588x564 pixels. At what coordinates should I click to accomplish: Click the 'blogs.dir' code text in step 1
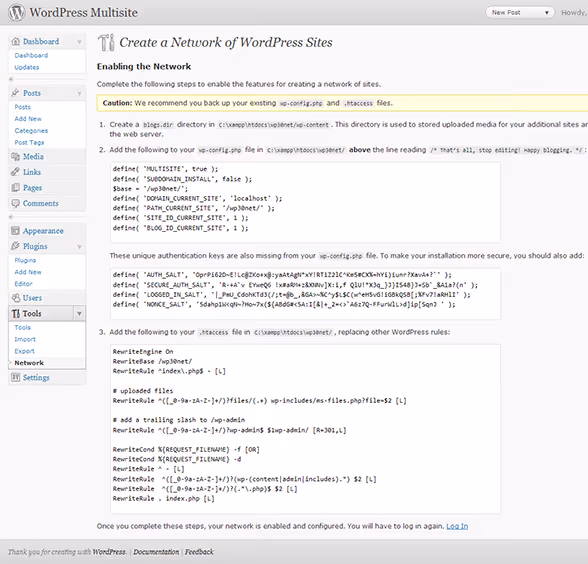(158, 125)
